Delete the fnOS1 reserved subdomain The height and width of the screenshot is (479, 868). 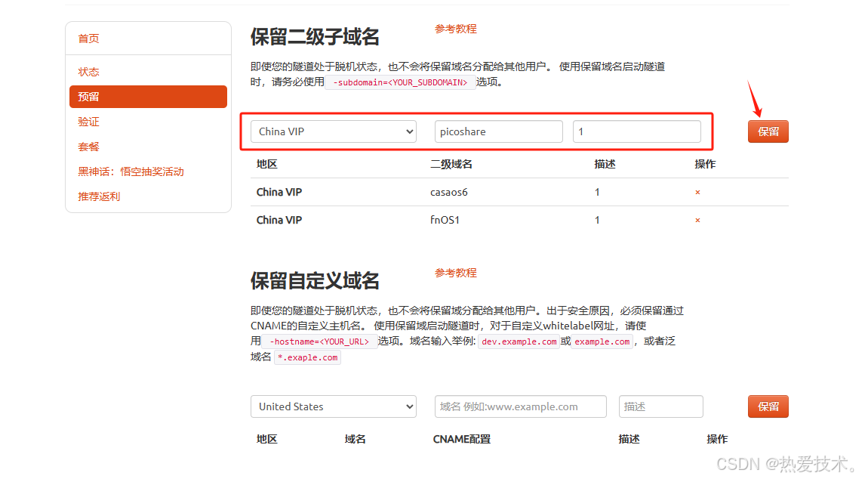(697, 220)
